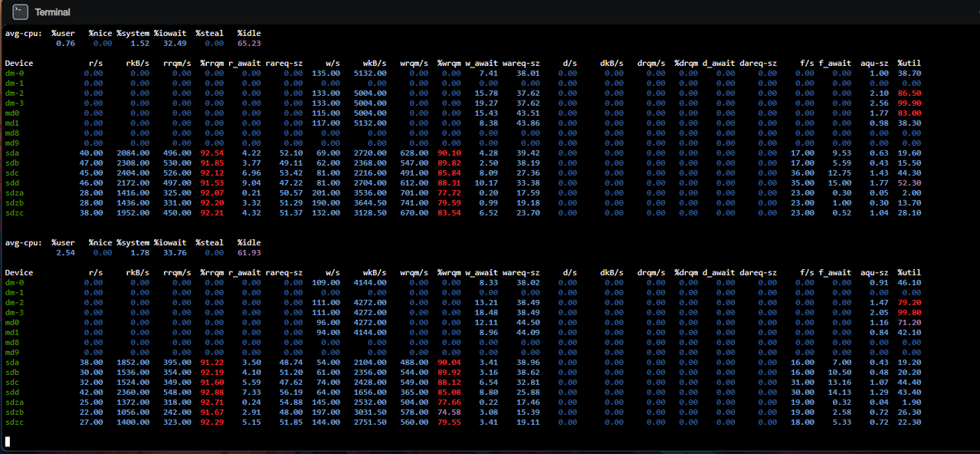Click the Terminal window title text
The height and width of the screenshot is (454, 980).
point(52,12)
